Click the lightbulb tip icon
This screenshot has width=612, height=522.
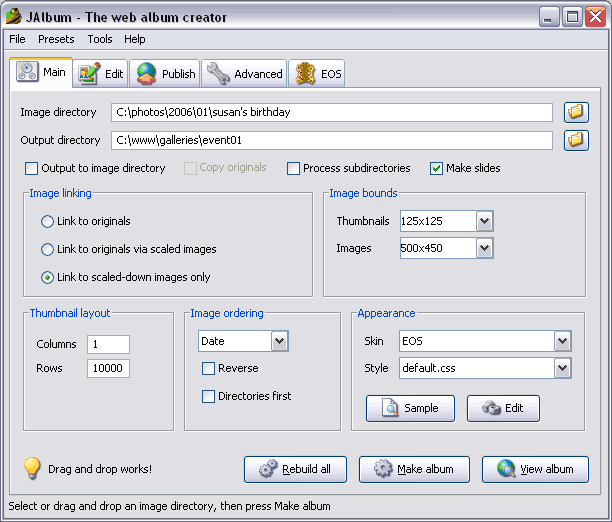(x=32, y=468)
